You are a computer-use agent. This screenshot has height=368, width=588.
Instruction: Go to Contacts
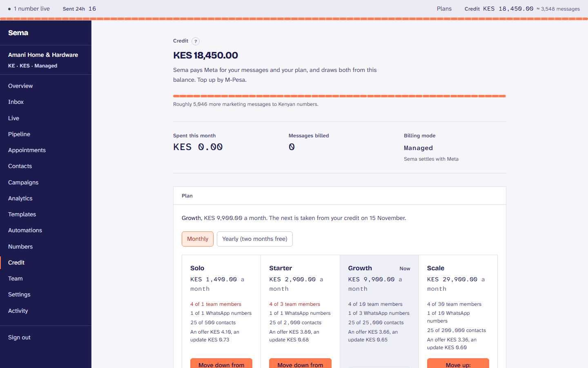click(x=20, y=166)
